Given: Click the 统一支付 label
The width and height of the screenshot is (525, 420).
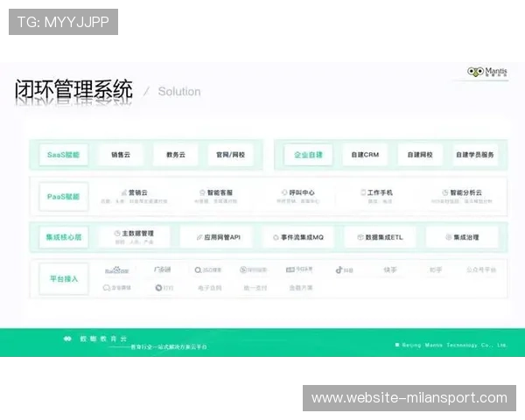Looking at the screenshot, I should click(255, 288).
